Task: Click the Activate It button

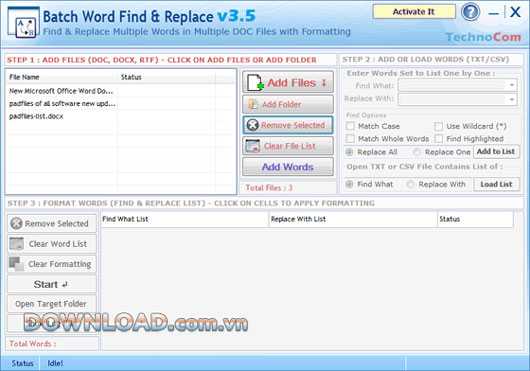Action: click(414, 12)
